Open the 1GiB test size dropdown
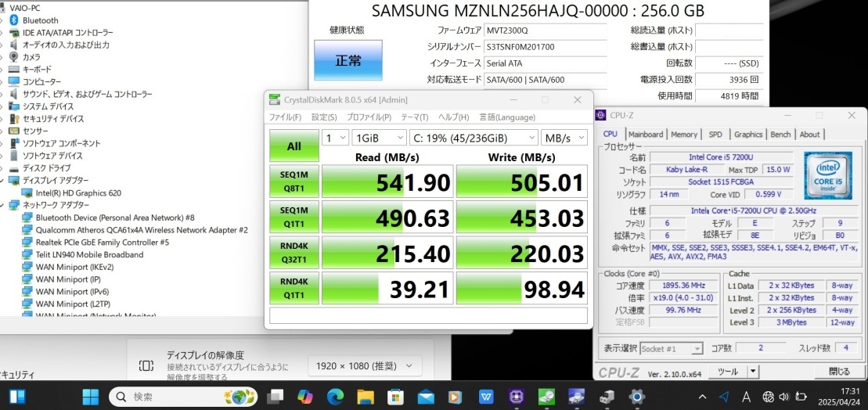Image resolution: width=868 pixels, height=410 pixels. pos(379,138)
